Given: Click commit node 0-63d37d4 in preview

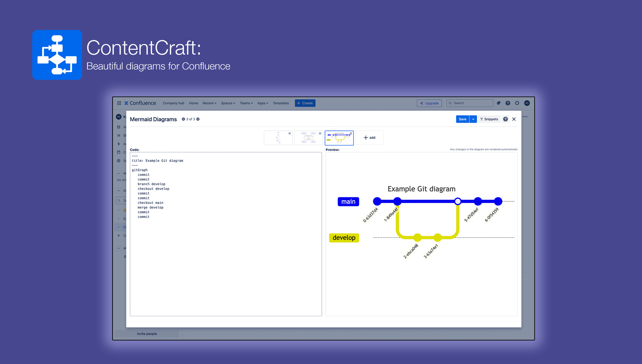Looking at the screenshot, I should (x=377, y=201).
